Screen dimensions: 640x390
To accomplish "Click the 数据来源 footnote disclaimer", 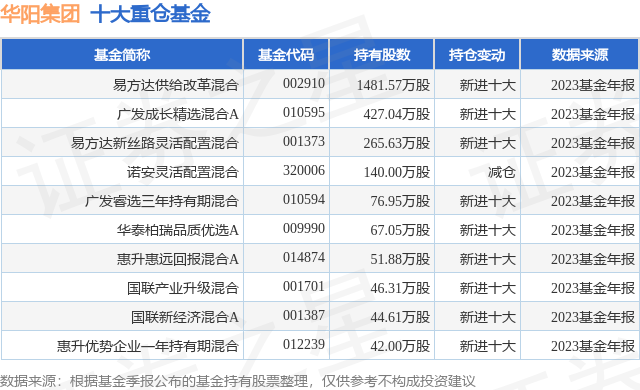I will pyautogui.click(x=238, y=381).
